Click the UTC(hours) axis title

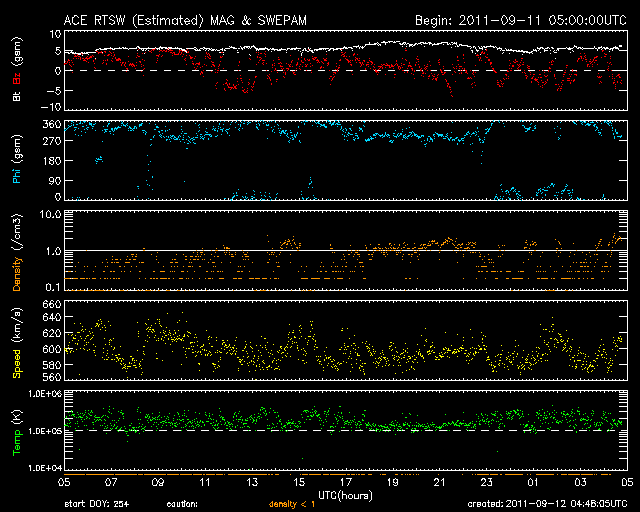(x=345, y=494)
